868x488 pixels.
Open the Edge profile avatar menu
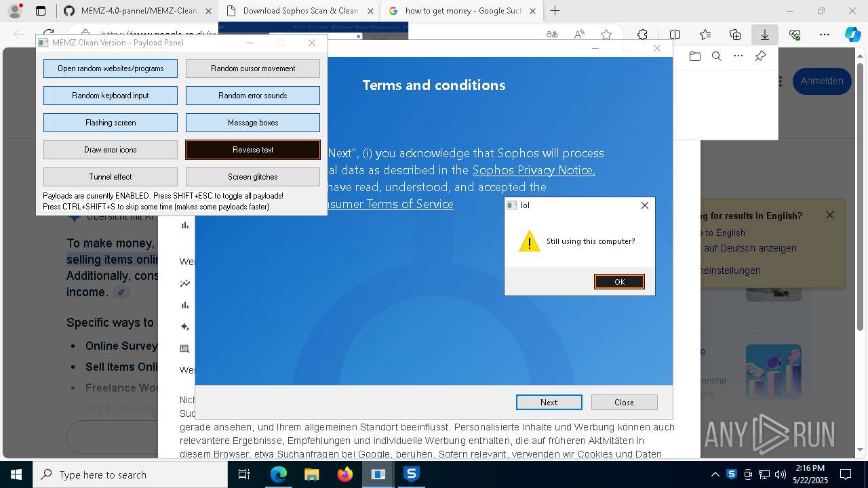[x=14, y=11]
